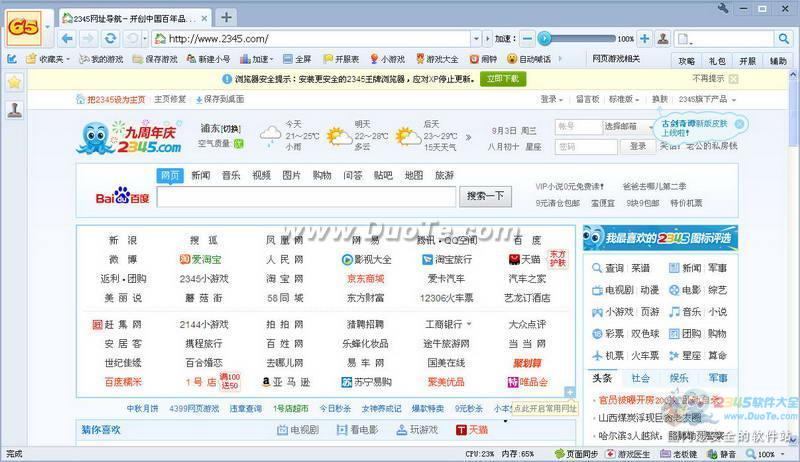The width and height of the screenshot is (800, 462).
Task: Click 新建小号 toolbar item
Action: point(208,59)
